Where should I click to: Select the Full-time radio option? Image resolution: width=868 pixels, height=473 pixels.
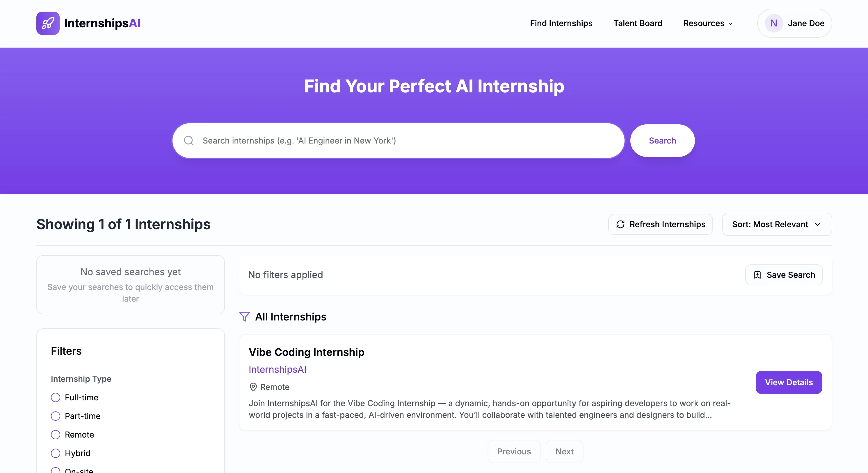tap(56, 397)
